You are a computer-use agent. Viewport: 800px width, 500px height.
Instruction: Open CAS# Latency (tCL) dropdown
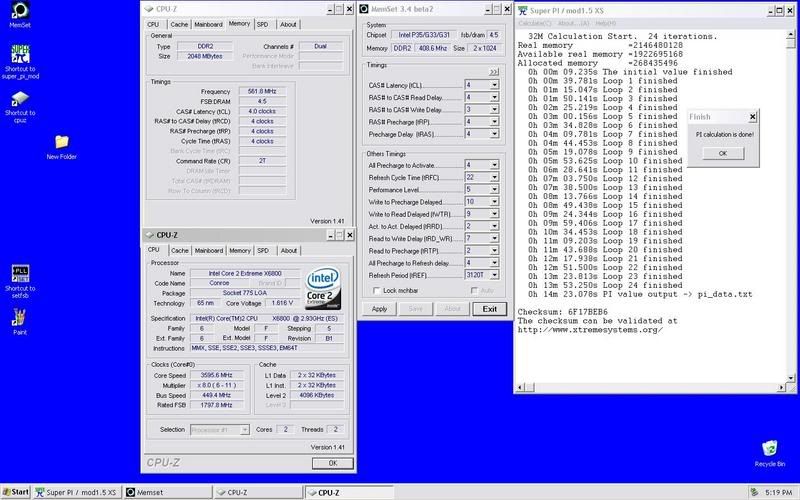coord(494,85)
